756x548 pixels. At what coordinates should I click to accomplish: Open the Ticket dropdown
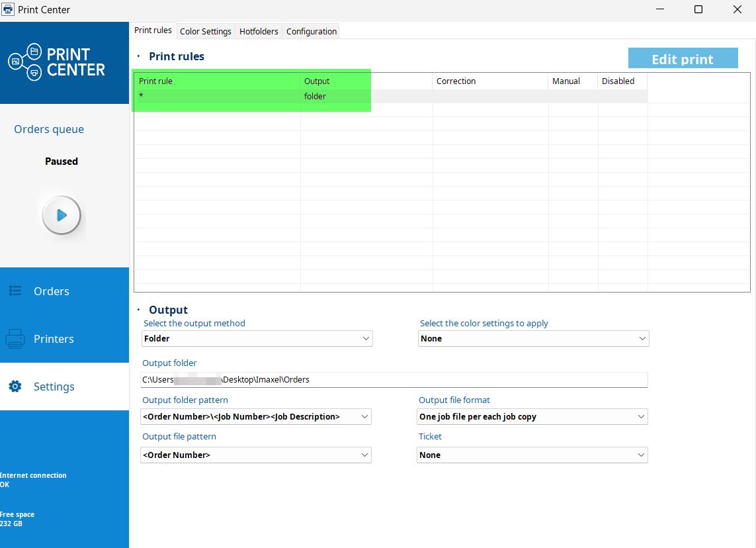click(x=532, y=455)
